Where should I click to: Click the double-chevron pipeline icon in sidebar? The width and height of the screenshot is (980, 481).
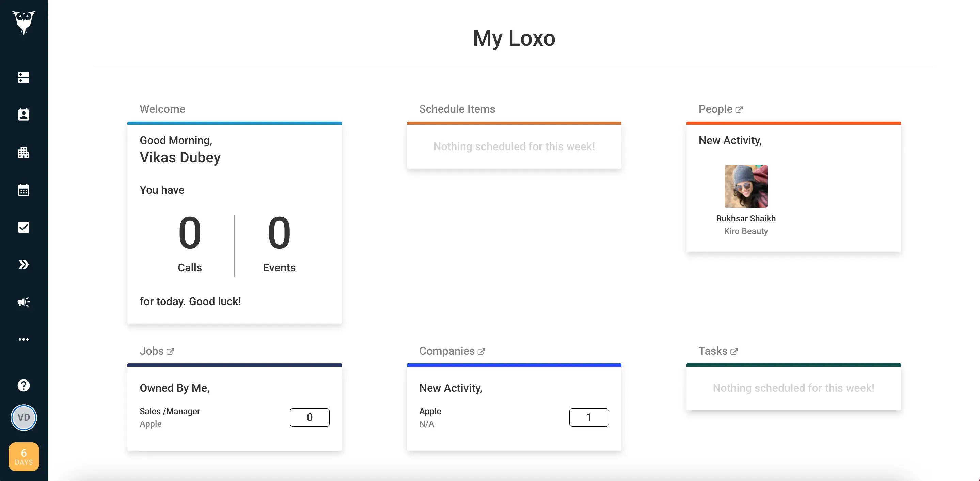[x=23, y=264]
